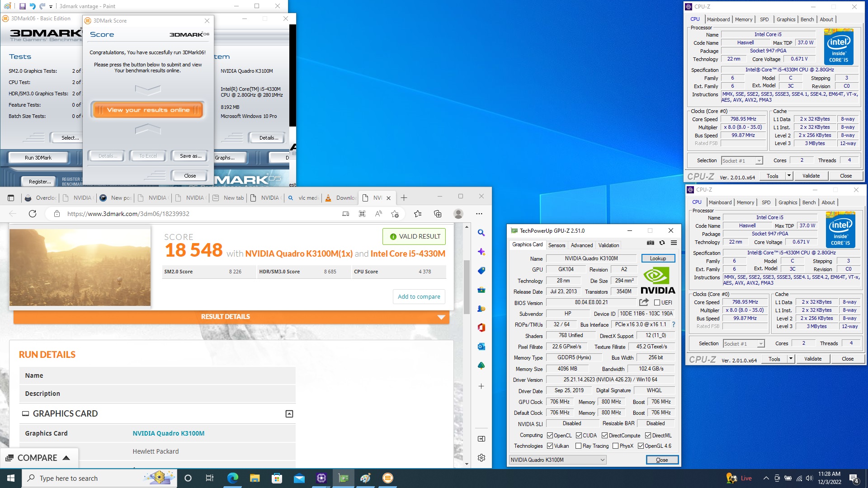This screenshot has width=868, height=488.
Task: Open Edge sidebar Office icon
Action: 481,328
